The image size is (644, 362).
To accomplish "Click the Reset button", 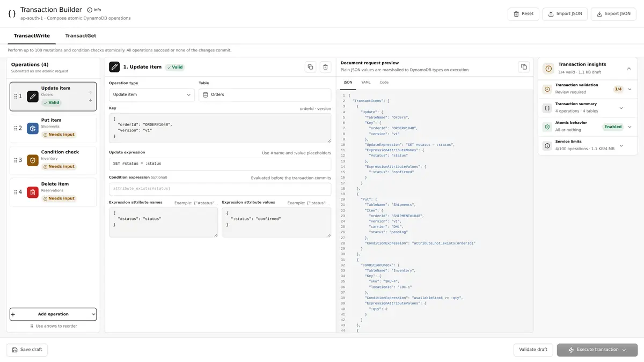I will (x=523, y=14).
